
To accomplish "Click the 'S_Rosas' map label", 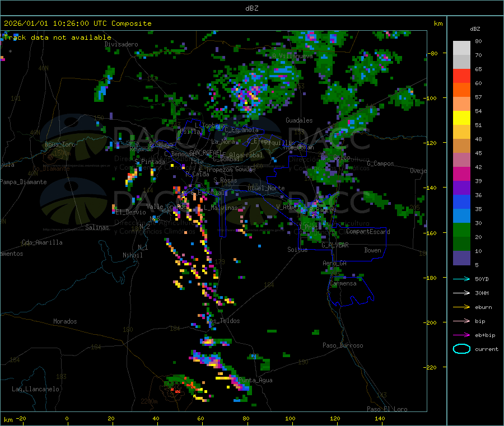I will [225, 180].
